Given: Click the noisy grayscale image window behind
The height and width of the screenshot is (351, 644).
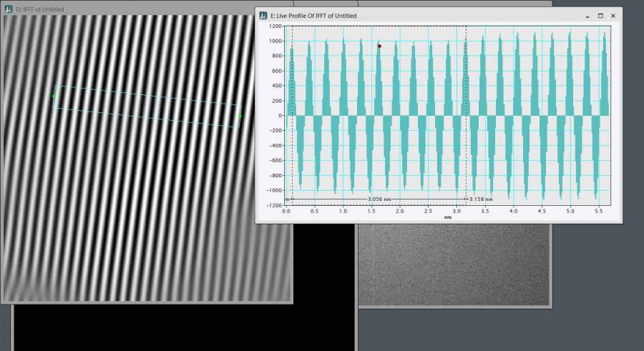Looking at the screenshot, I should (x=452, y=265).
